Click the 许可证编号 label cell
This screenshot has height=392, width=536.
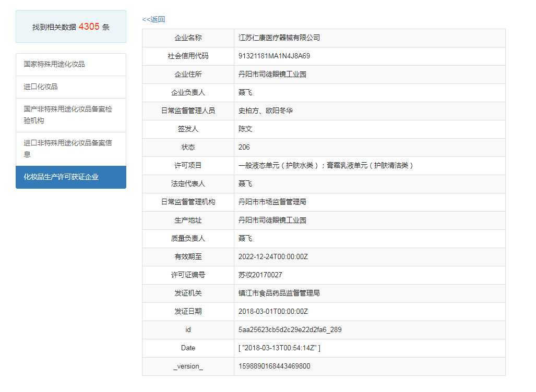click(x=188, y=275)
